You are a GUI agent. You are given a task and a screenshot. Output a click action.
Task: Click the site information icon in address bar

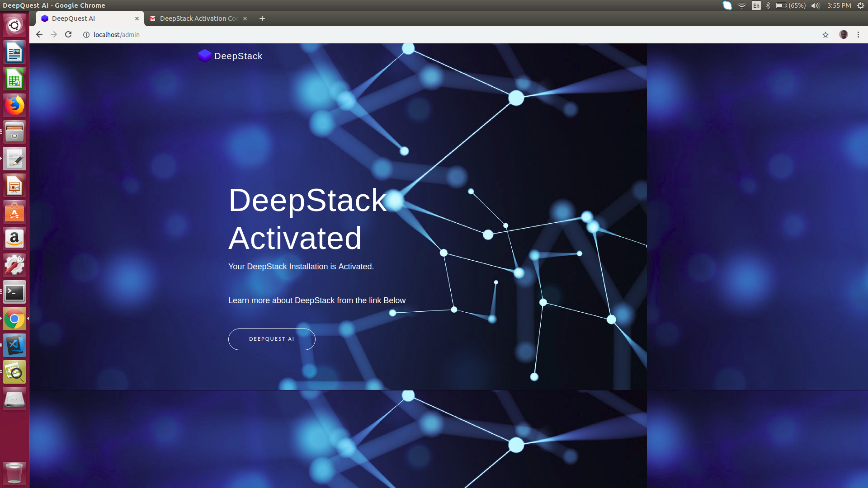pyautogui.click(x=86, y=34)
